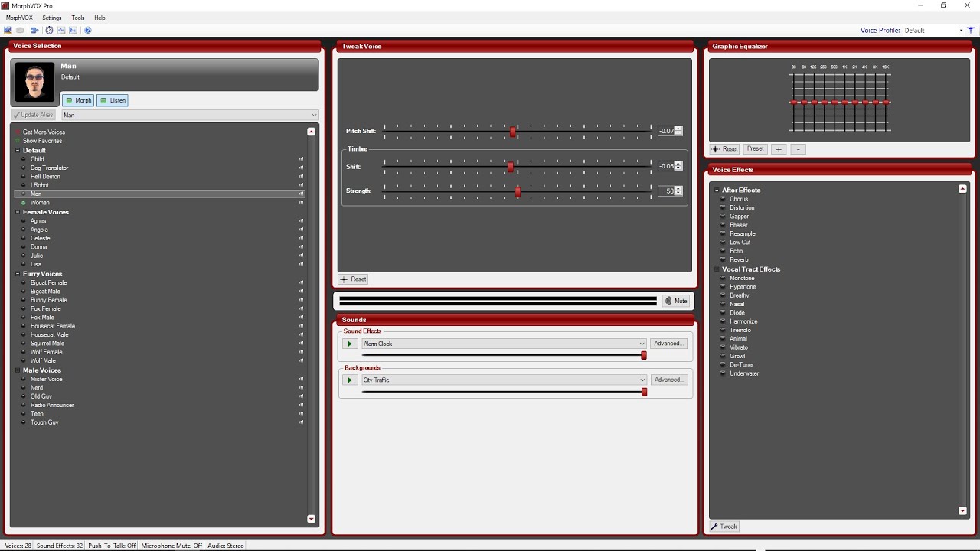The image size is (980, 551).
Task: Click the green status dot next to Woman
Action: [x=24, y=203]
